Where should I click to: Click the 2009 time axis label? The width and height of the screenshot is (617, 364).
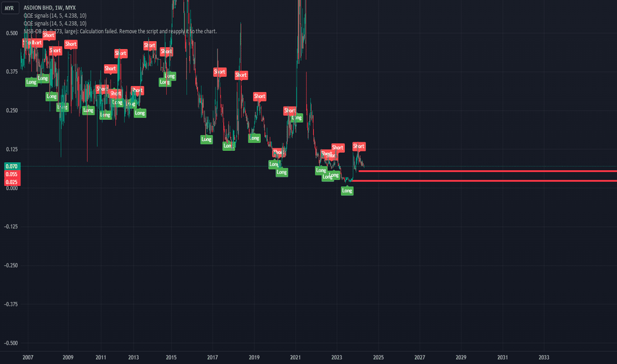tap(68, 357)
